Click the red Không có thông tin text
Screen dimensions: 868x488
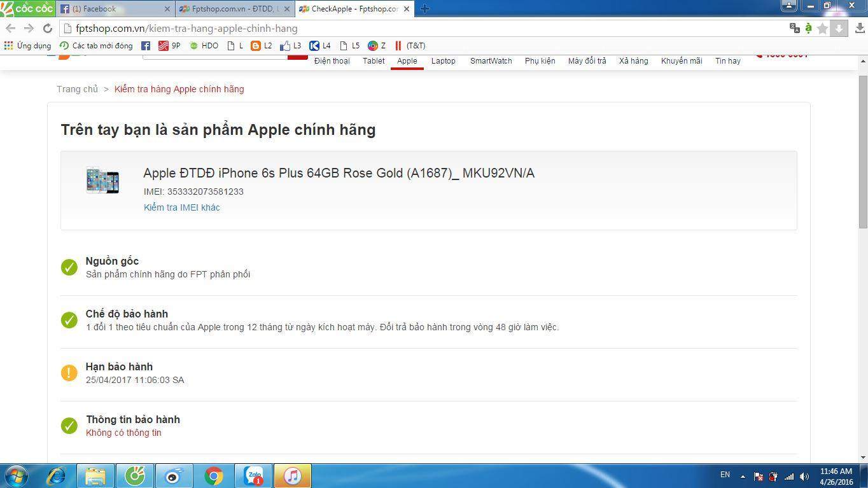click(x=123, y=433)
